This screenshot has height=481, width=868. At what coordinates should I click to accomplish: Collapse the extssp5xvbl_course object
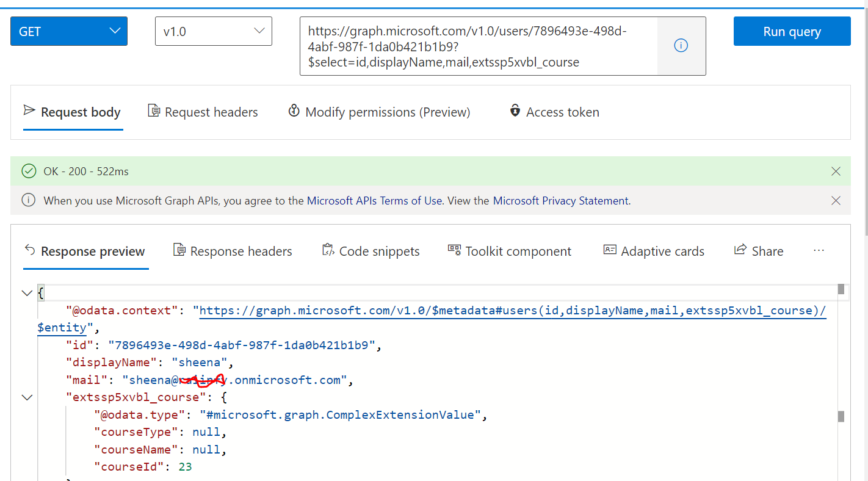point(27,397)
